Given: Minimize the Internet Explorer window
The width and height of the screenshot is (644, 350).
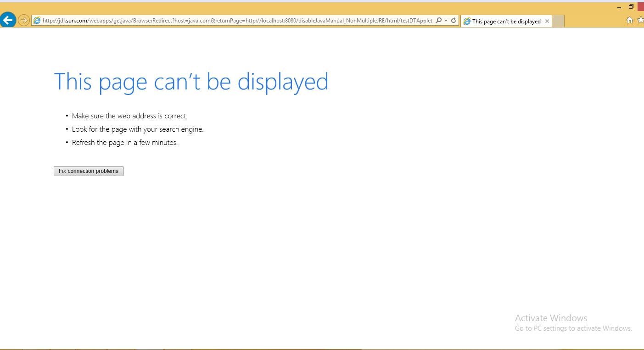Looking at the screenshot, I should coord(619,7).
